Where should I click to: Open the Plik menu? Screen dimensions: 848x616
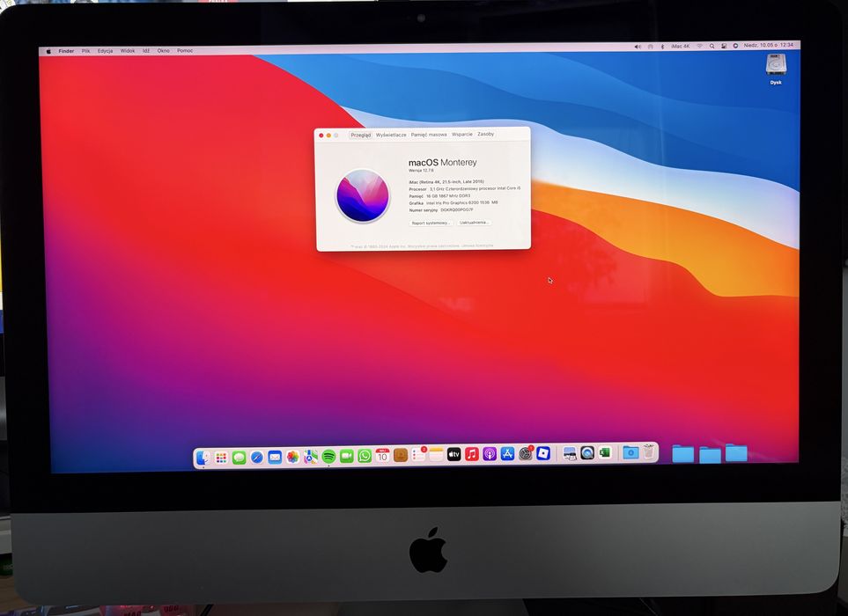85,51
